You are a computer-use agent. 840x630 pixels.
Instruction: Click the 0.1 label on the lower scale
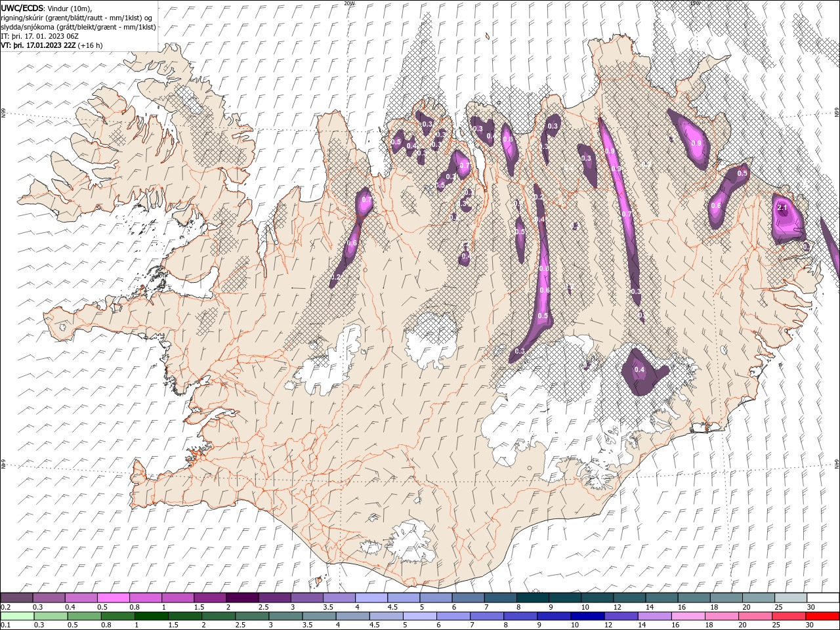pos(5,625)
